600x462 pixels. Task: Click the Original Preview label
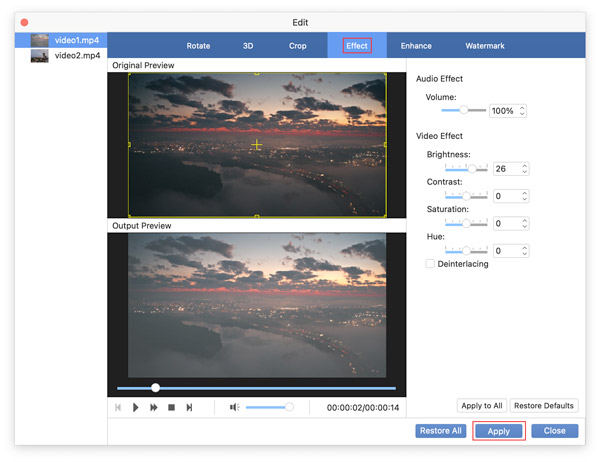pyautogui.click(x=143, y=65)
